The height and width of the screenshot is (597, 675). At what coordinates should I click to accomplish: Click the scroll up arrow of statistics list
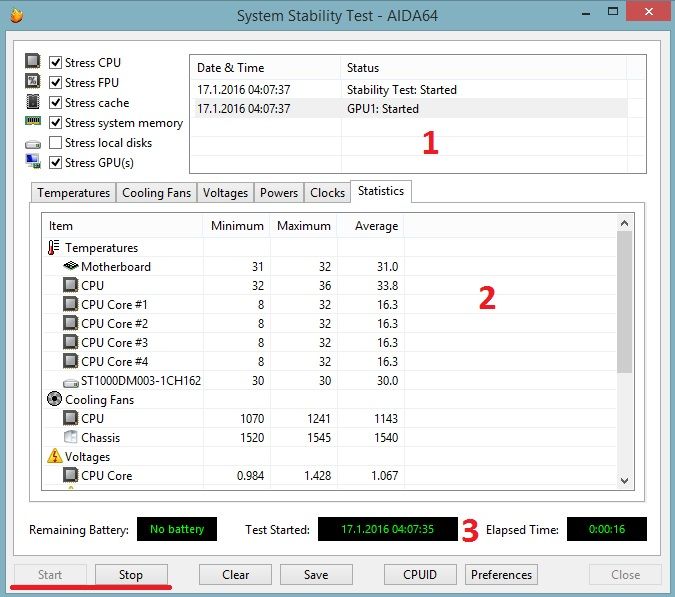pos(624,223)
